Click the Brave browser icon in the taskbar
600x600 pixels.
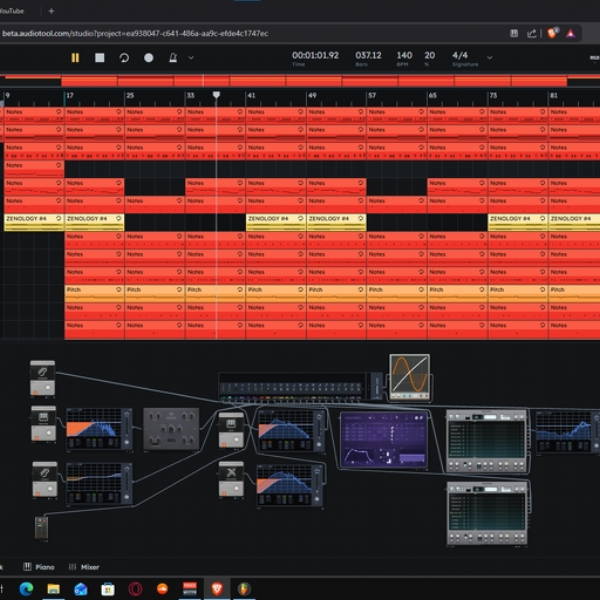tap(217, 589)
